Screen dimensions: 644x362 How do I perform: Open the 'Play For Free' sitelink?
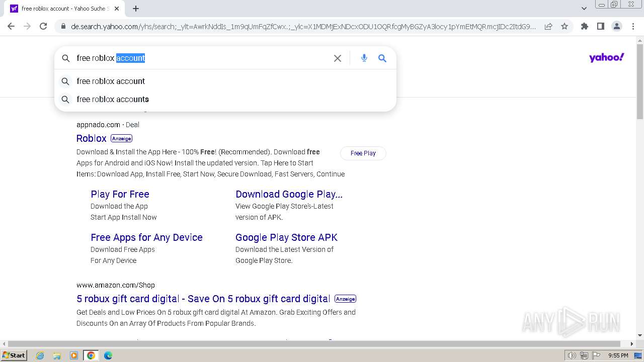[x=120, y=194]
